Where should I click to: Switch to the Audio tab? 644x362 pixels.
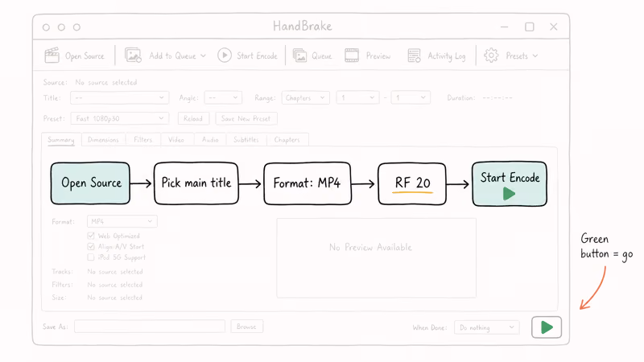[210, 139]
